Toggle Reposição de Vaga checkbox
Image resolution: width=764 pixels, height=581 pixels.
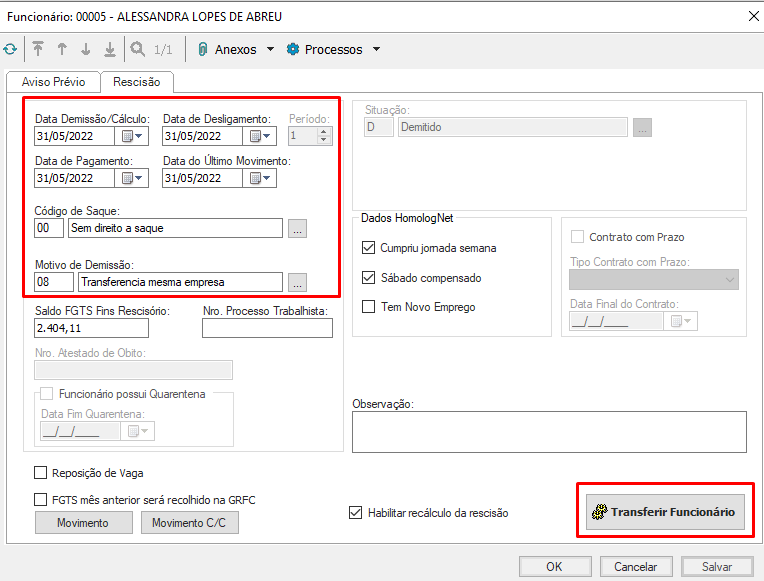[x=40, y=473]
